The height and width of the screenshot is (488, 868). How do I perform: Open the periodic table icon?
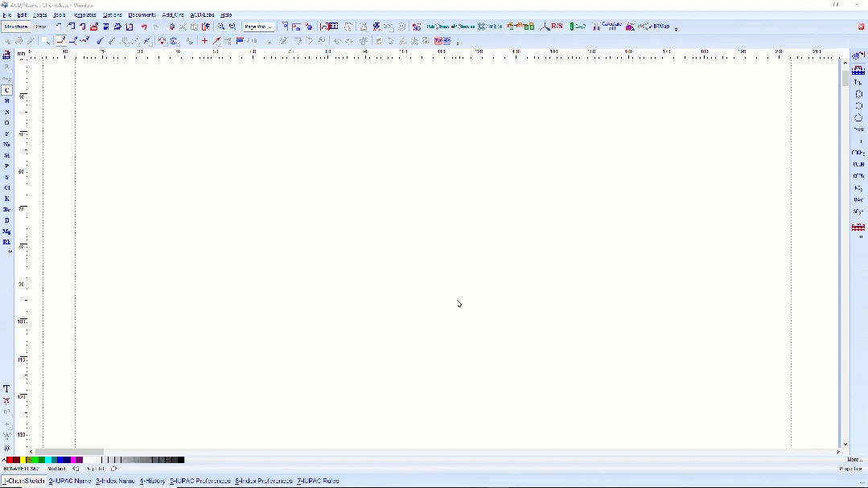click(x=6, y=55)
